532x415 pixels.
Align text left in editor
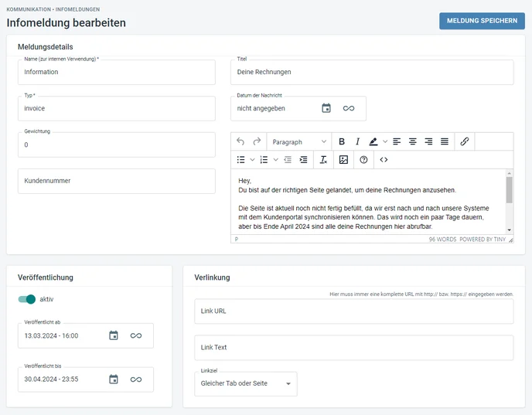point(397,141)
